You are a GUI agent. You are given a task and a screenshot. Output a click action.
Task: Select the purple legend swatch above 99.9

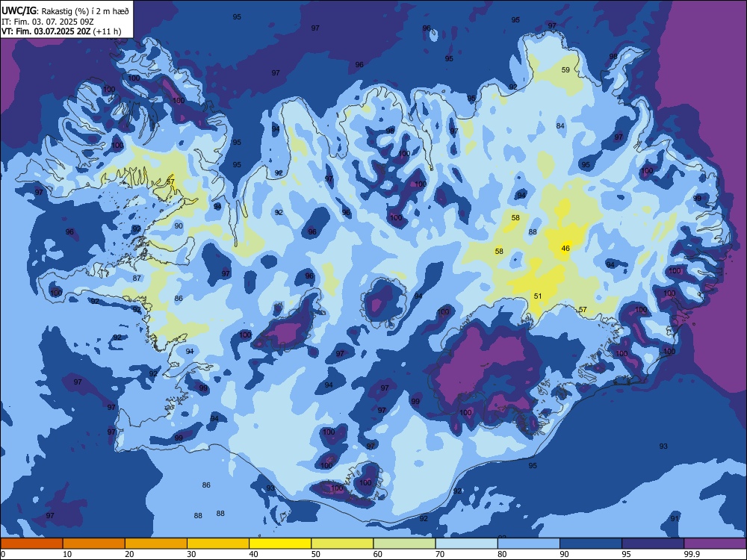click(x=715, y=544)
